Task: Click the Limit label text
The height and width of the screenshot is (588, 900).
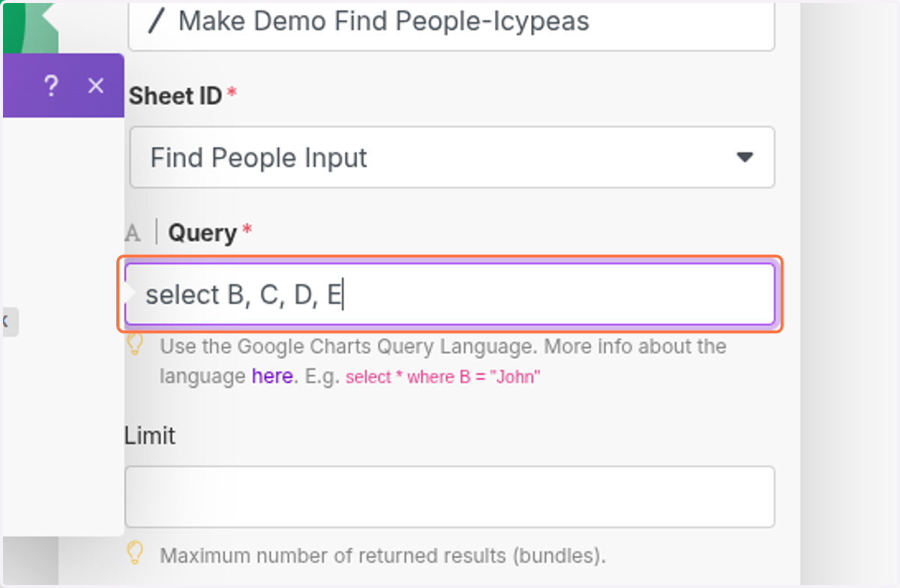Action: click(x=150, y=435)
